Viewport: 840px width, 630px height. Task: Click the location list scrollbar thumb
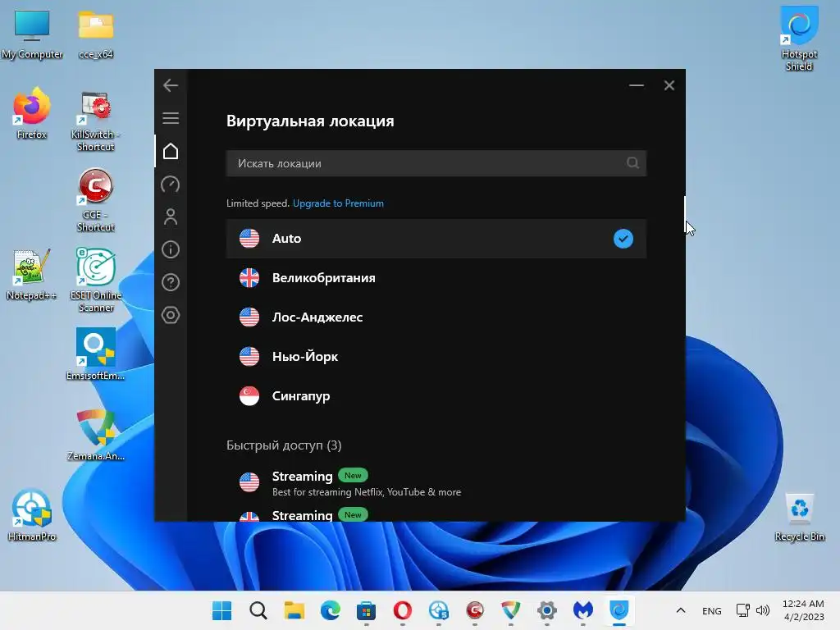click(x=684, y=214)
